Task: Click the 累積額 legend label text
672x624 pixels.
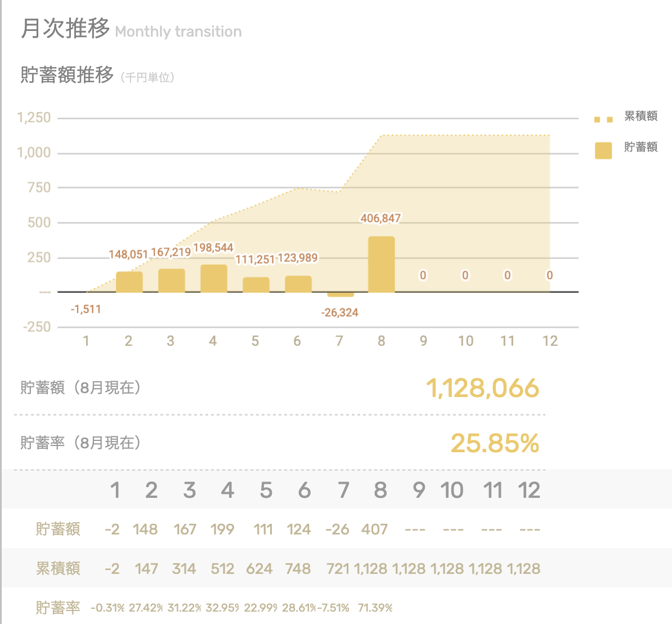Action: click(640, 116)
